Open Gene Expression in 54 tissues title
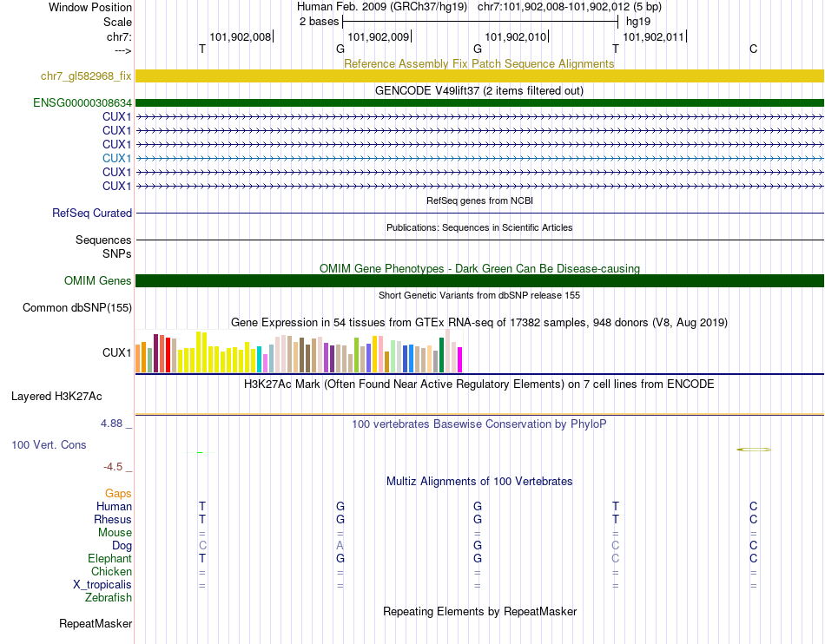The image size is (825, 644). (479, 322)
